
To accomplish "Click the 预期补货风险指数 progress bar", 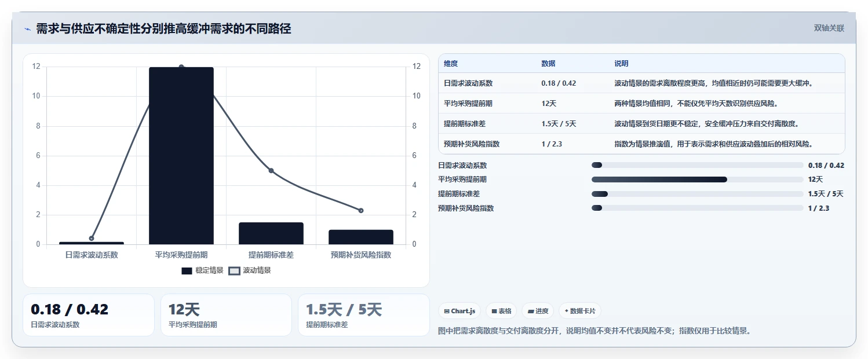I will (697, 208).
